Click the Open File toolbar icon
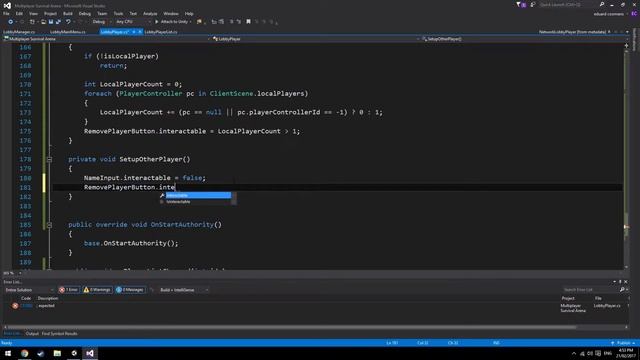 43,22
